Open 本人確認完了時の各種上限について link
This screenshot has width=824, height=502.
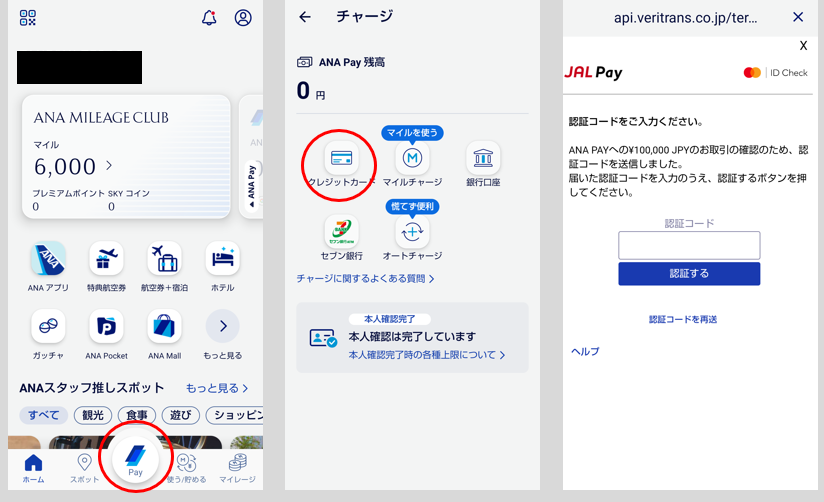click(427, 355)
